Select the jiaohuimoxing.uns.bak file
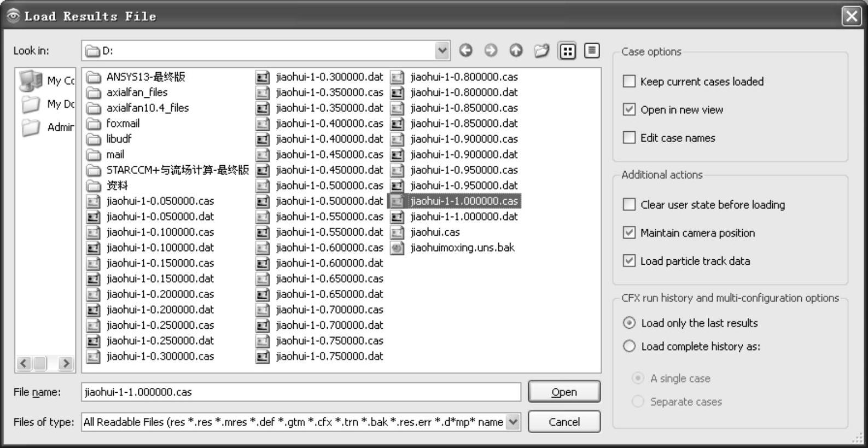This screenshot has height=448, width=868. coord(462,248)
